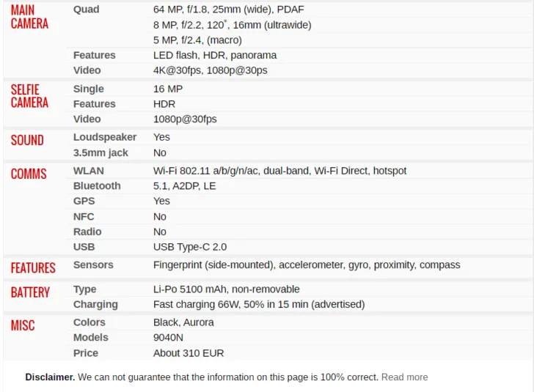Click the Read more disclaimer link
Screen dimensions: 534x392
click(404, 377)
